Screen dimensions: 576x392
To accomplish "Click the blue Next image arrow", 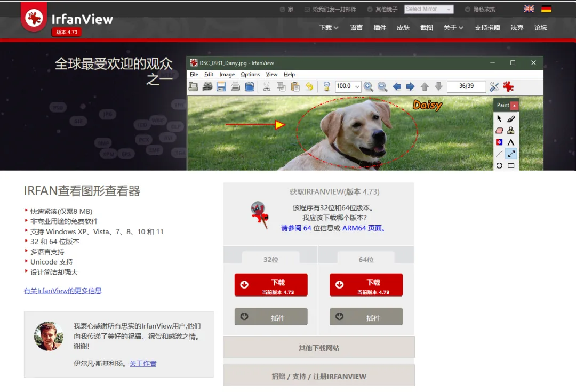I will pyautogui.click(x=410, y=87).
